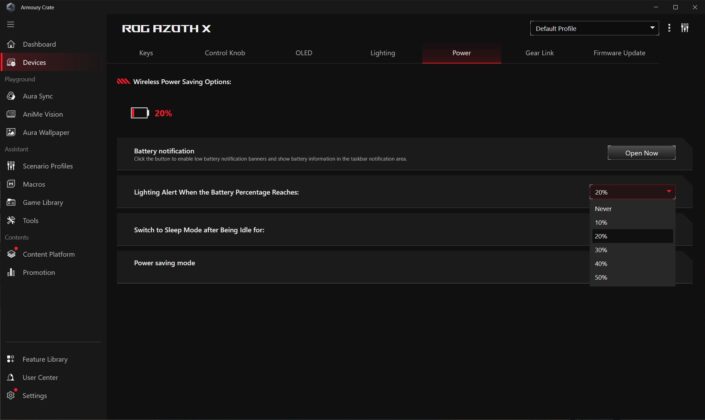The height and width of the screenshot is (420, 705).
Task: Open Devices from the sidebar
Action: pyautogui.click(x=34, y=63)
